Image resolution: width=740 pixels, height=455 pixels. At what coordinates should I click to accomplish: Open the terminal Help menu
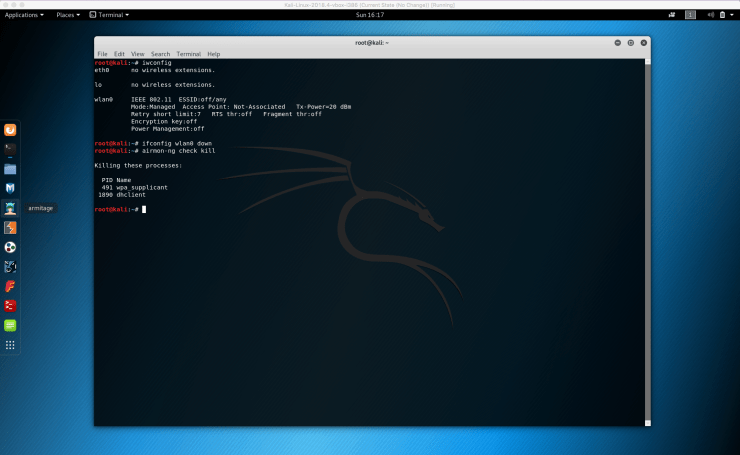coord(213,53)
